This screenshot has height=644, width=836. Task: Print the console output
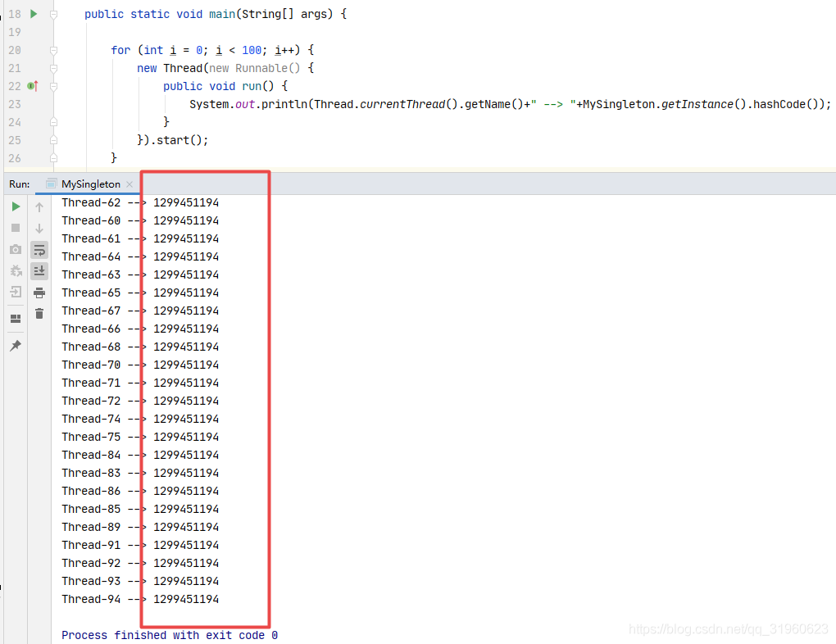[x=39, y=293]
